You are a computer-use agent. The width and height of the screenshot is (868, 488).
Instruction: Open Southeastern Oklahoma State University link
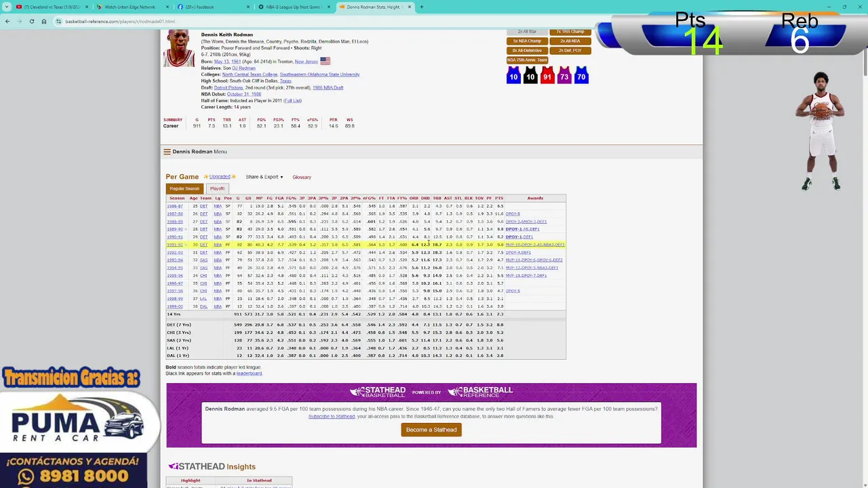click(x=319, y=75)
